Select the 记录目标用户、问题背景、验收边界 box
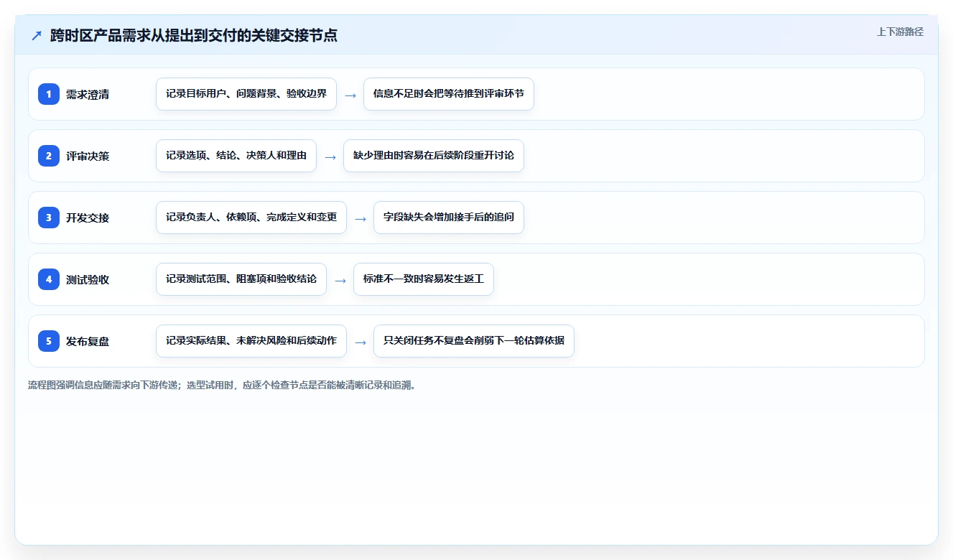This screenshot has width=953, height=560. pyautogui.click(x=246, y=94)
